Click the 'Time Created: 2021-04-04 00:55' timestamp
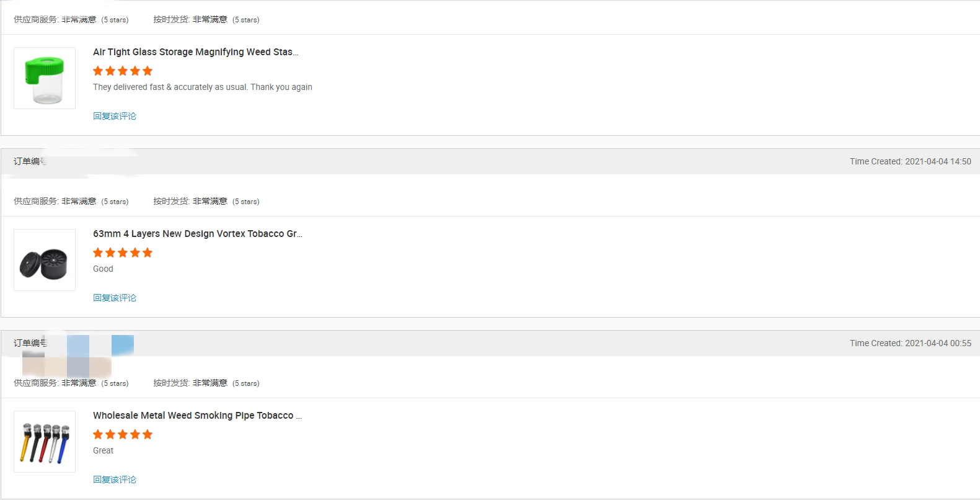The width and height of the screenshot is (980, 500). click(x=910, y=343)
